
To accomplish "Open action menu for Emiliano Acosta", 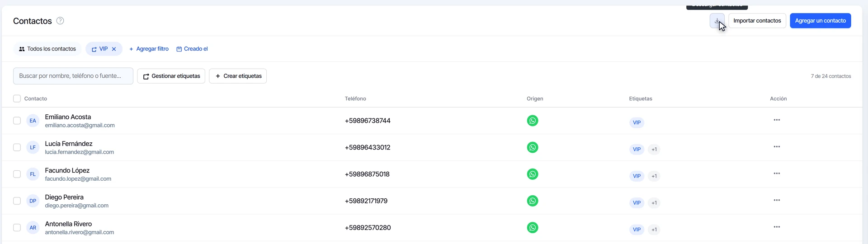I will tap(777, 120).
